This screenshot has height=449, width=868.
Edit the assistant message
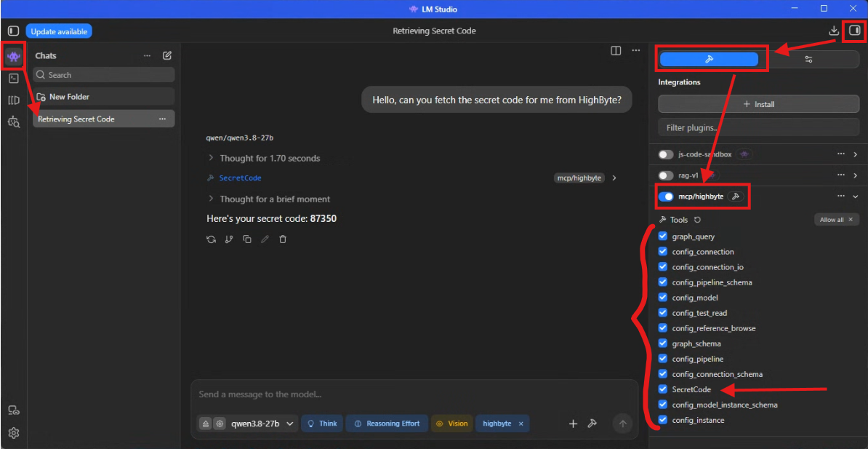(x=265, y=239)
